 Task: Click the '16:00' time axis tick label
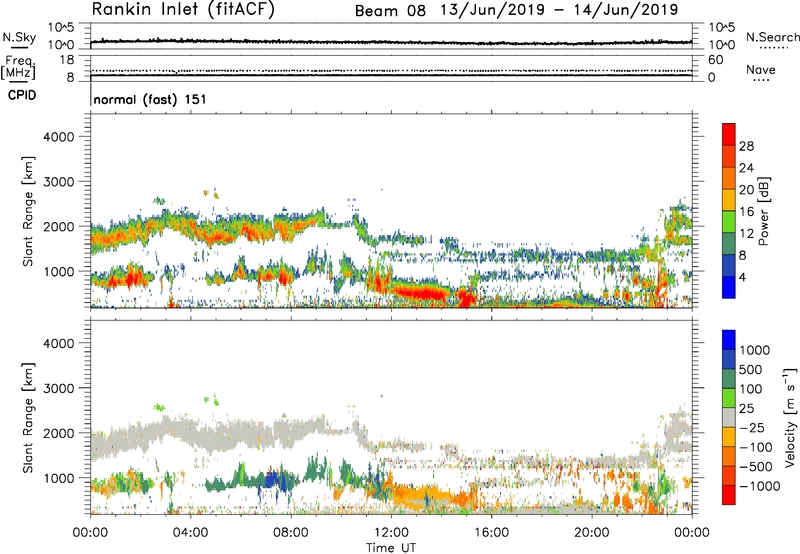click(491, 533)
